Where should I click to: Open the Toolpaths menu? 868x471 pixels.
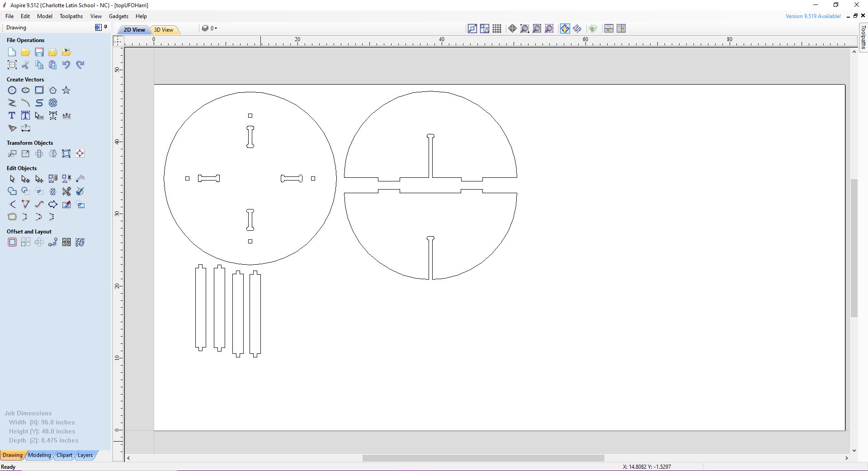pos(71,16)
